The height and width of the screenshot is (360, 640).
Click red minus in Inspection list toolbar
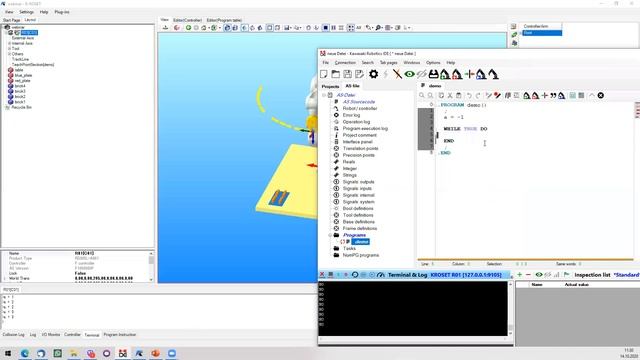[x=528, y=275]
